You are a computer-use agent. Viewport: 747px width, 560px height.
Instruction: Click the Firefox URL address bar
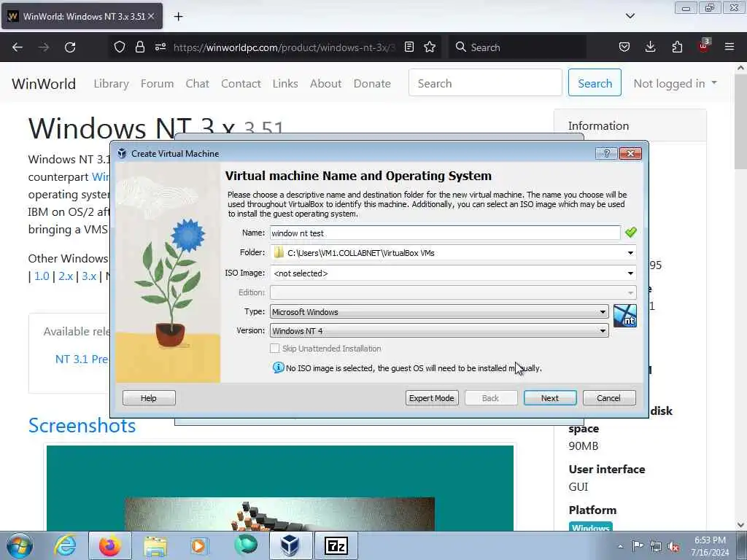(x=284, y=47)
